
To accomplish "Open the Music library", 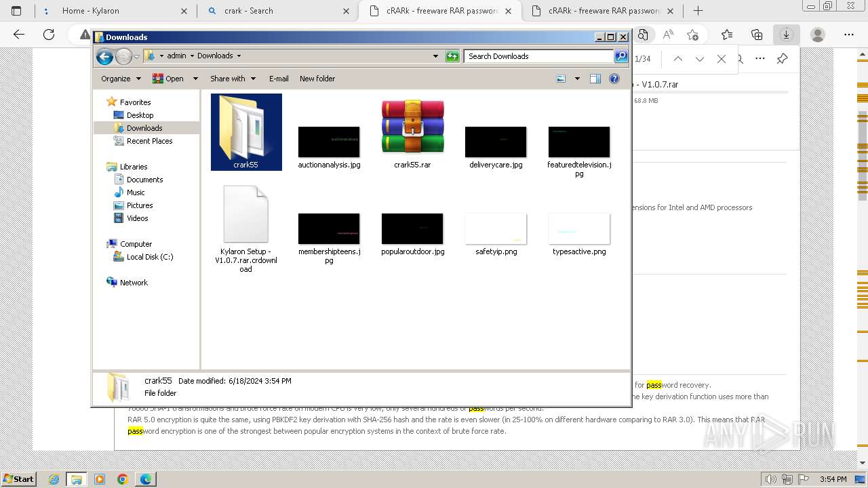I will pos(136,192).
